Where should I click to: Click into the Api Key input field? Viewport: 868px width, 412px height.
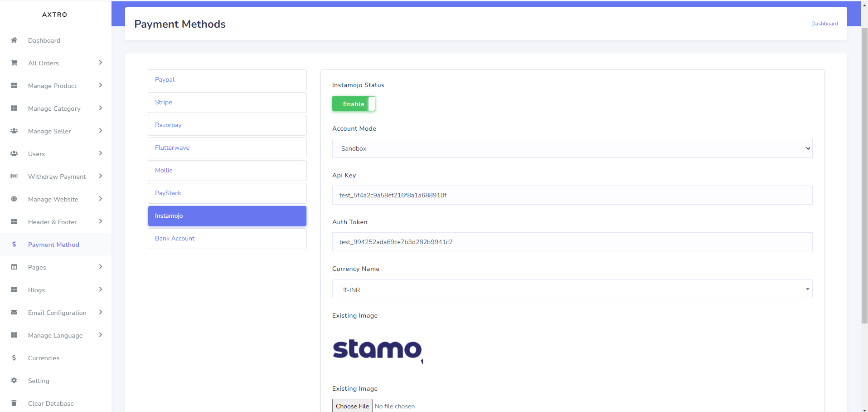point(572,195)
